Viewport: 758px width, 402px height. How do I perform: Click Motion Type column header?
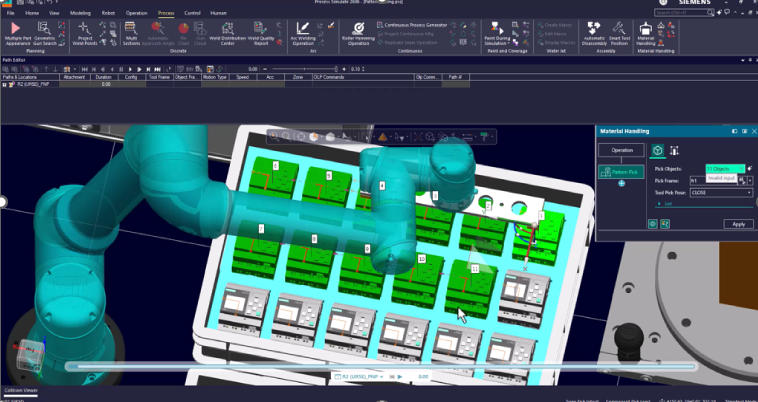(x=215, y=77)
